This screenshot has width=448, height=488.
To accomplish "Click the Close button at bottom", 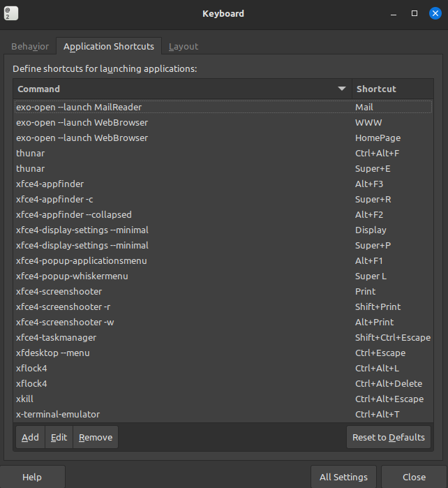I will pyautogui.click(x=414, y=477).
